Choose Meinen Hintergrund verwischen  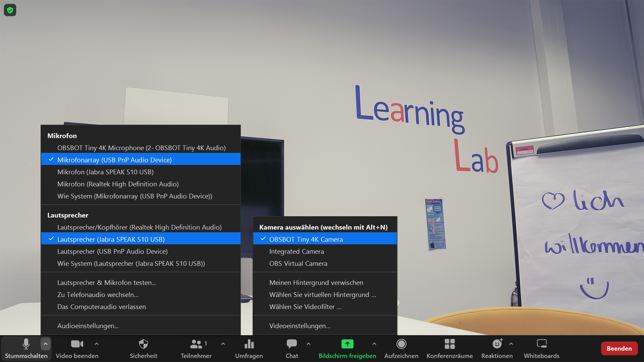tap(316, 283)
